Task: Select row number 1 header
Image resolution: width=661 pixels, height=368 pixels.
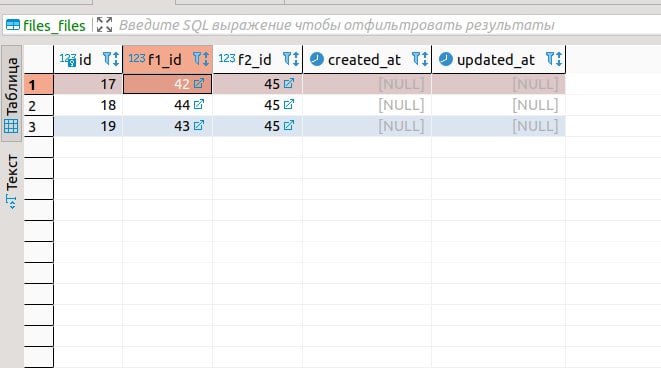Action: click(x=39, y=84)
